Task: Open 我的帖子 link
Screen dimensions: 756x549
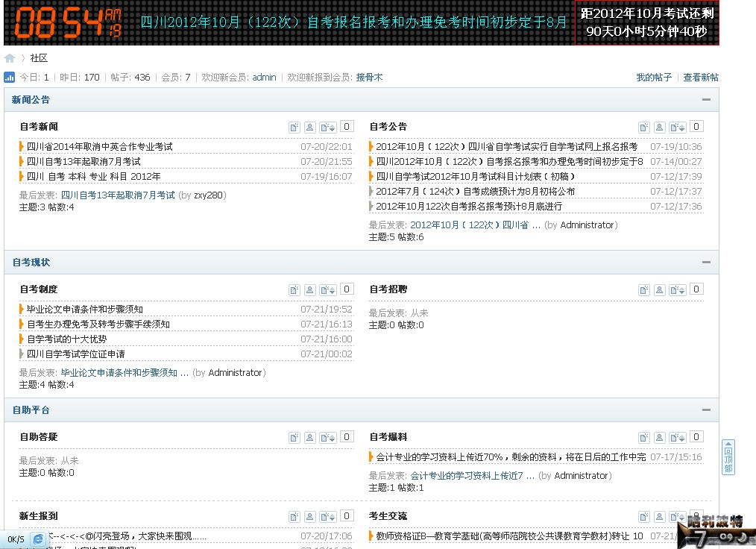Action: tap(654, 77)
